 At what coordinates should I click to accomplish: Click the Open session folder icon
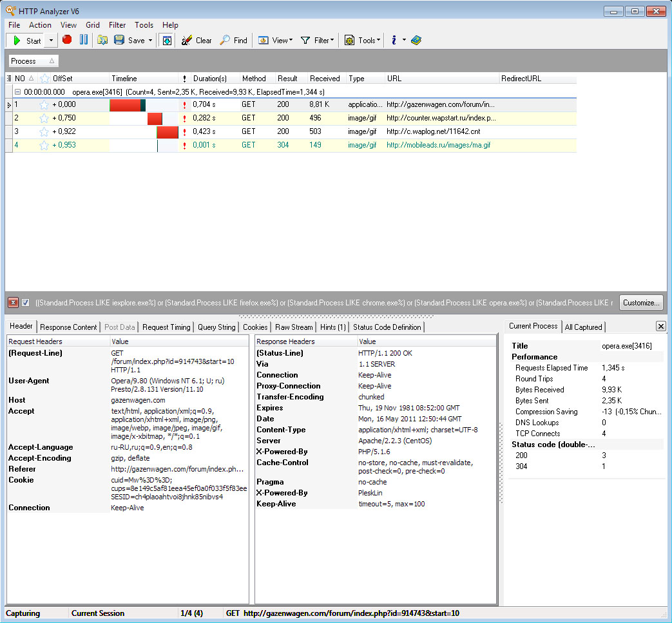pyautogui.click(x=102, y=40)
